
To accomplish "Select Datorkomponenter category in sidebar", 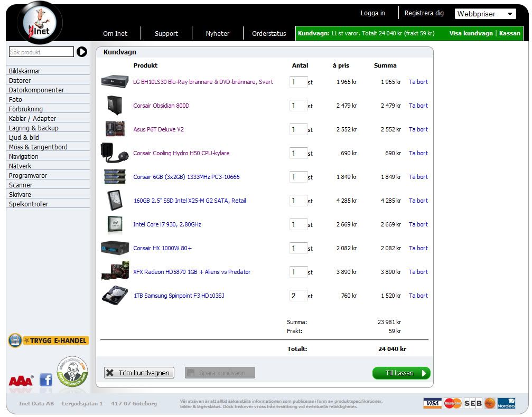I will [x=36, y=90].
